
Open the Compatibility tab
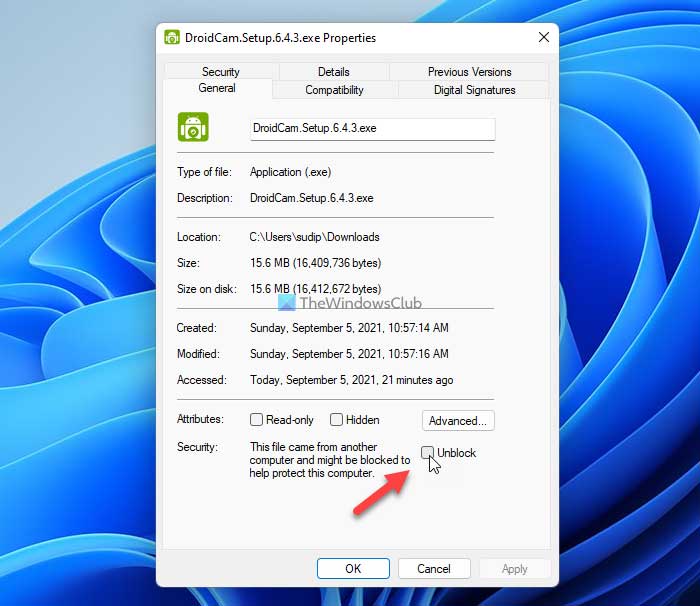point(334,90)
